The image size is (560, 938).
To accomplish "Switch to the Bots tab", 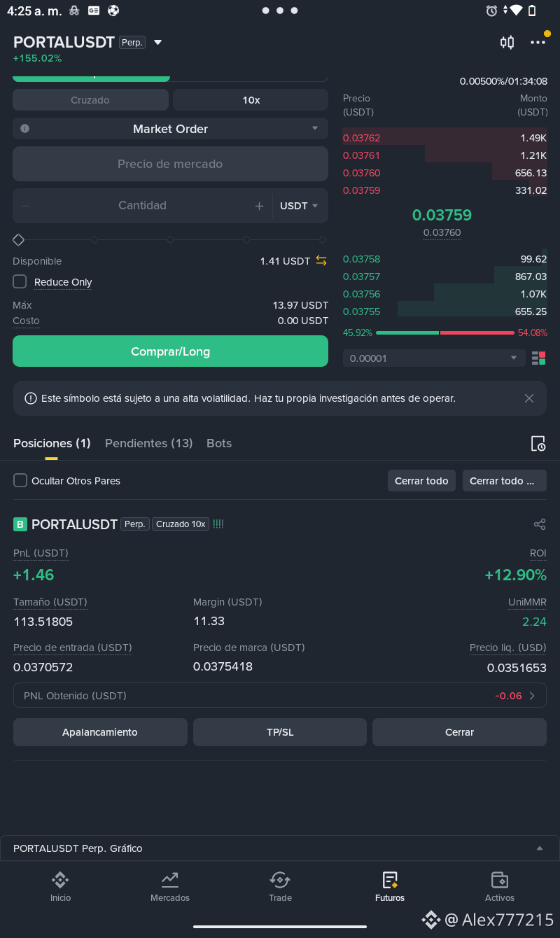I will [x=219, y=443].
